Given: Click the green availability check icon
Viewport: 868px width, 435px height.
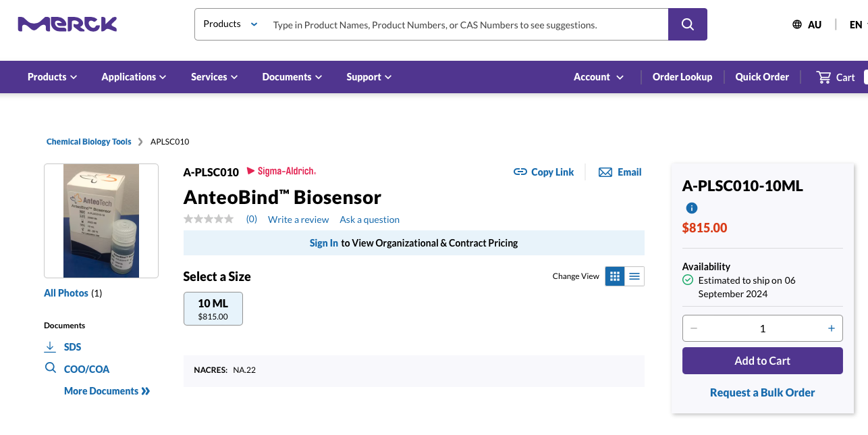Looking at the screenshot, I should pyautogui.click(x=688, y=280).
